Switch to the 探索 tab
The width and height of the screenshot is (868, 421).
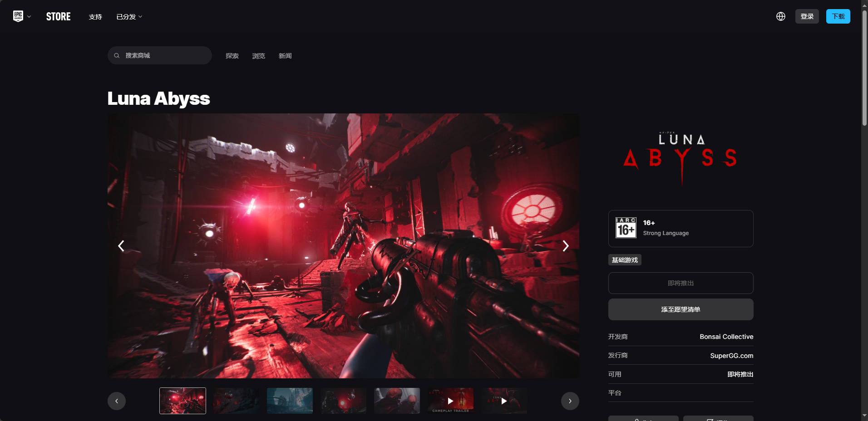tap(232, 56)
